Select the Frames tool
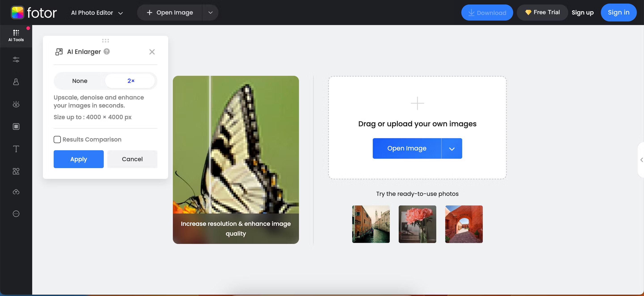This screenshot has width=644, height=296. pos(16,127)
